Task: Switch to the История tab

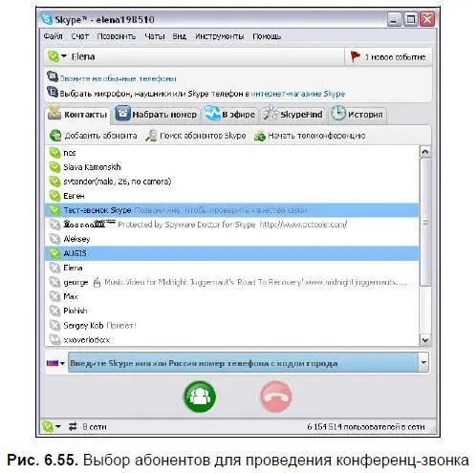Action: (x=357, y=114)
